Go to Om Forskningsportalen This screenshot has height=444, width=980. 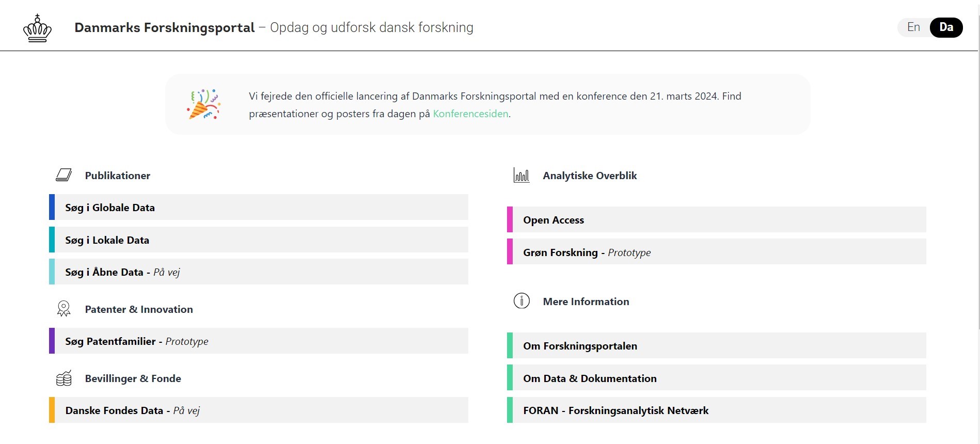tap(716, 346)
